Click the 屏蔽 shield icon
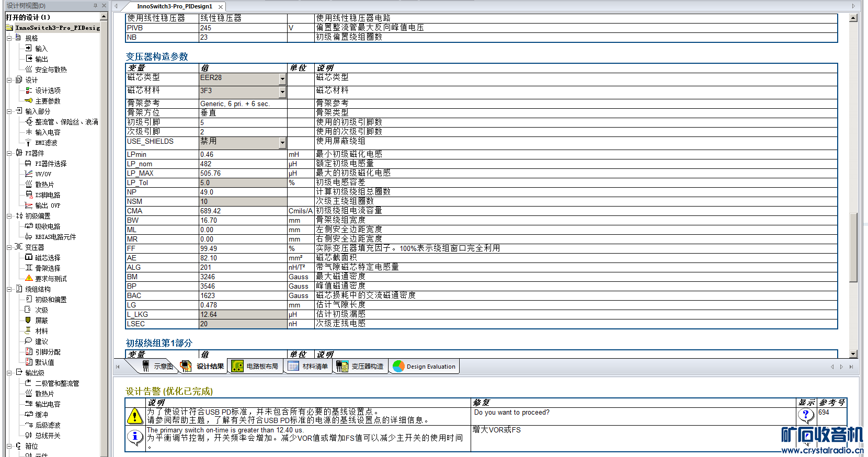868x457 pixels. pyautogui.click(x=29, y=320)
